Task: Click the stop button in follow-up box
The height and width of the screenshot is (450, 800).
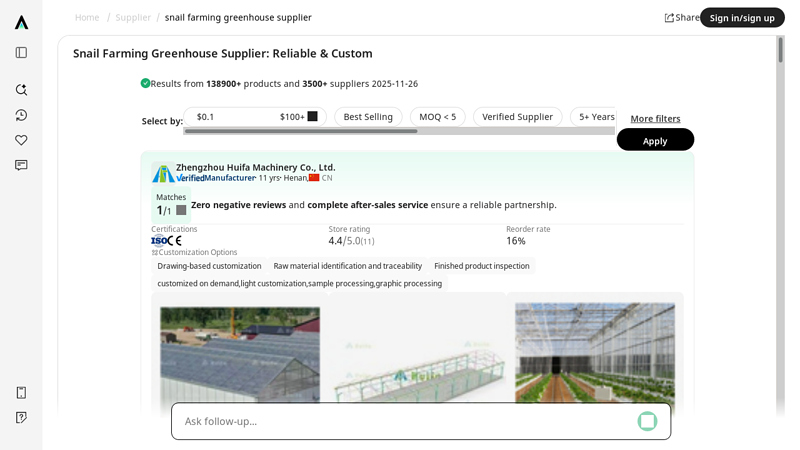Action: point(647,421)
